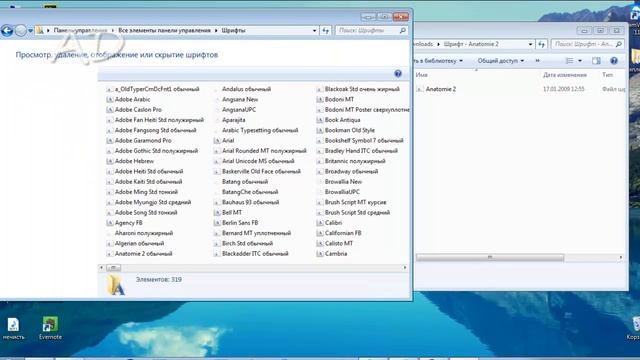Open view options dropdown arrow in Explorer
This screenshot has width=640, height=360.
tap(580, 61)
